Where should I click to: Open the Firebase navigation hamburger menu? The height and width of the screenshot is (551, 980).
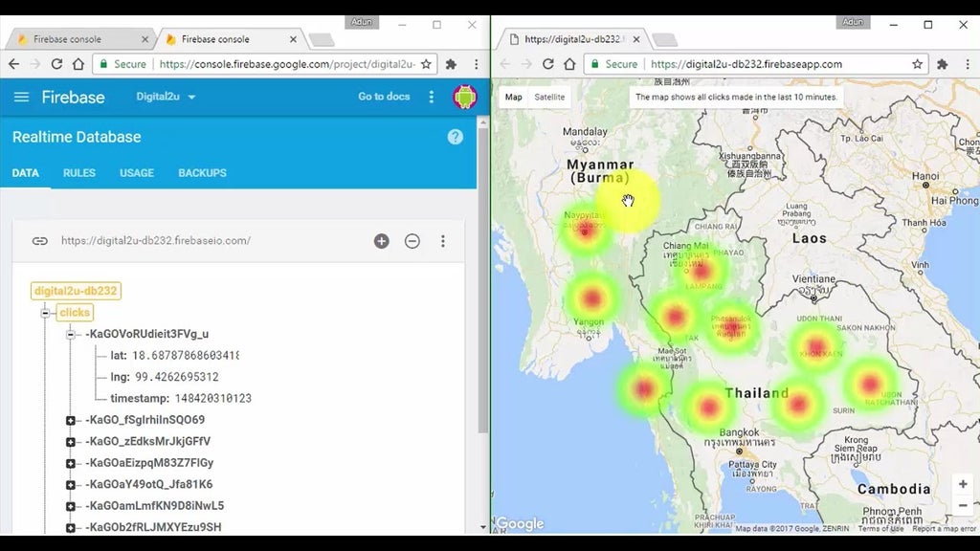(21, 97)
